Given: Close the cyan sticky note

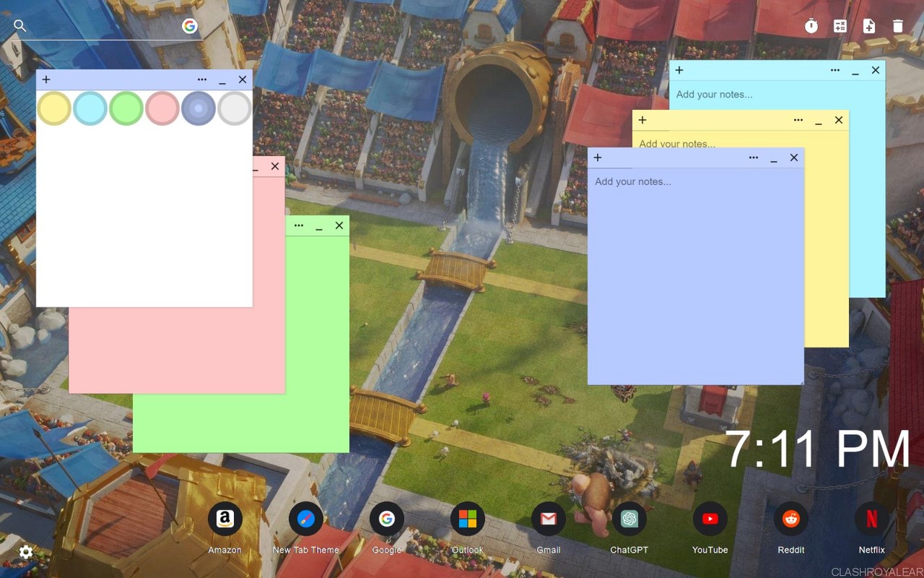Looking at the screenshot, I should 876,70.
